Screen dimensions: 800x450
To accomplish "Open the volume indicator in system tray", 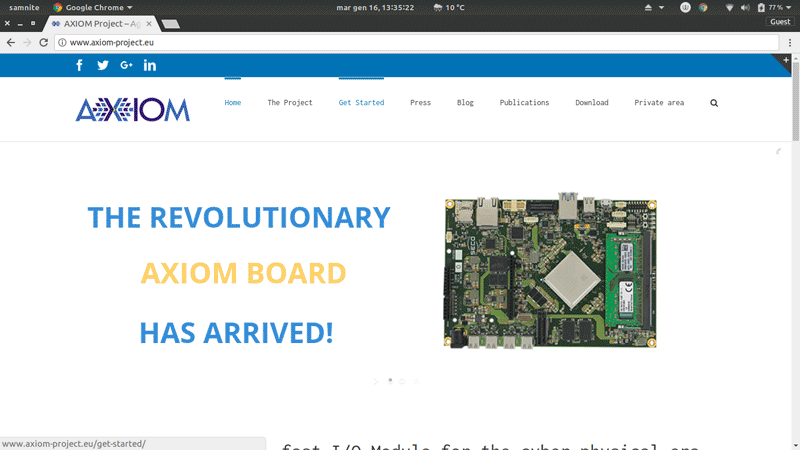I will click(745, 8).
